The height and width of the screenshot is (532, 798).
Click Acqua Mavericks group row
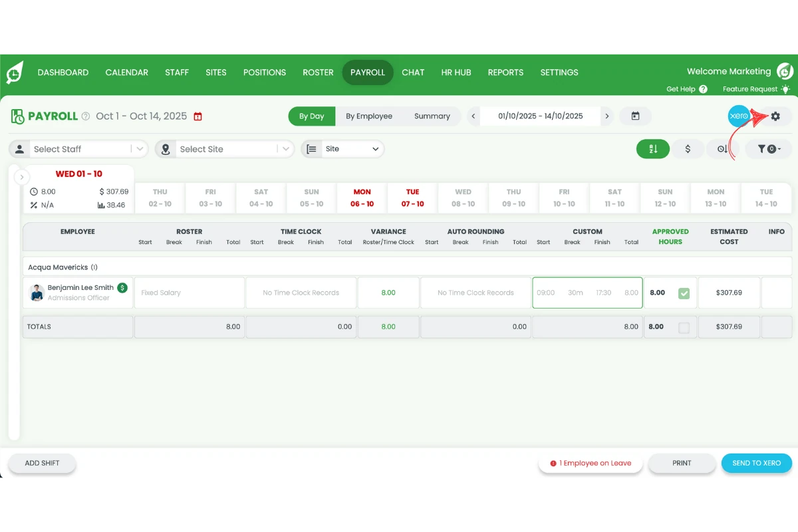click(407, 267)
